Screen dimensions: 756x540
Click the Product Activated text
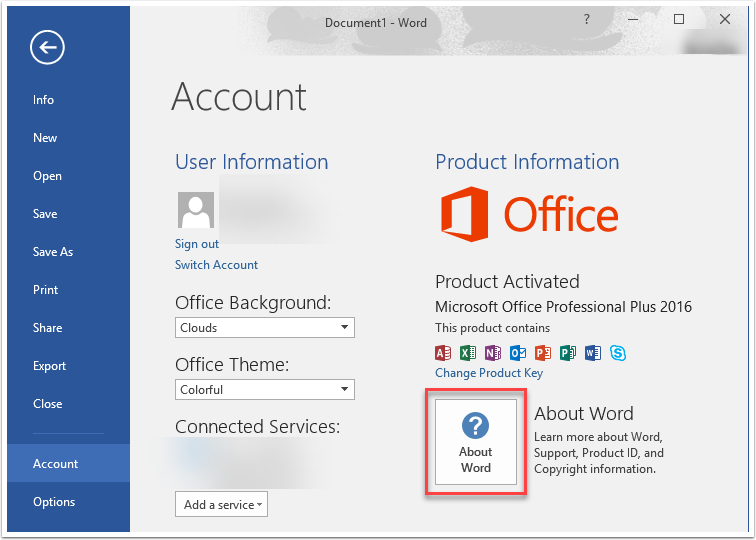[507, 282]
